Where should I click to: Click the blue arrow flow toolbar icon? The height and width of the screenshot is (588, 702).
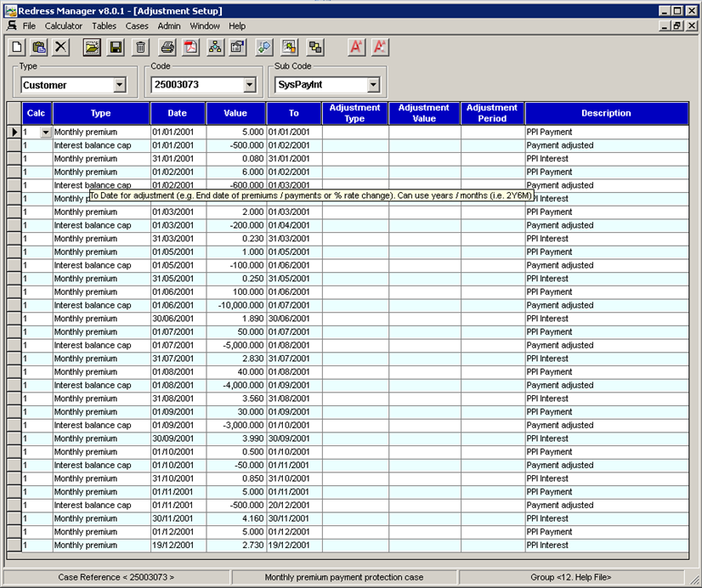(x=264, y=47)
